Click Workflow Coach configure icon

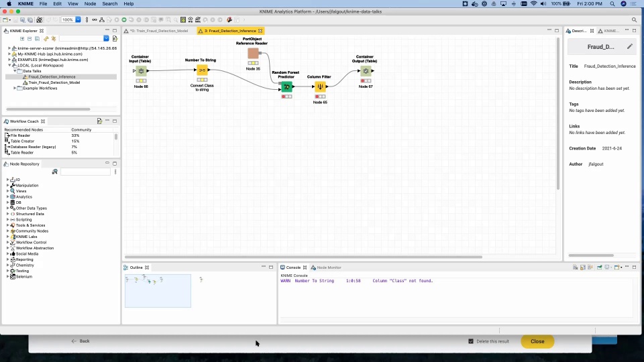(x=99, y=121)
